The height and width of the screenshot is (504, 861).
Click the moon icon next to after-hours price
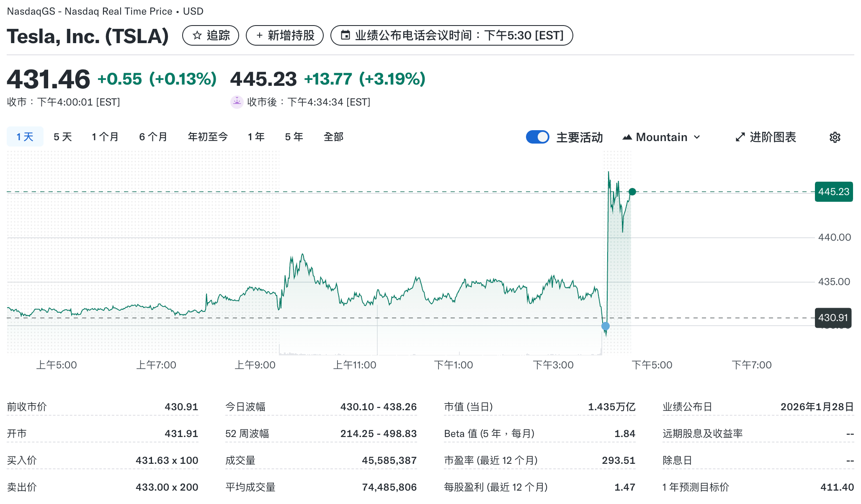tap(237, 102)
